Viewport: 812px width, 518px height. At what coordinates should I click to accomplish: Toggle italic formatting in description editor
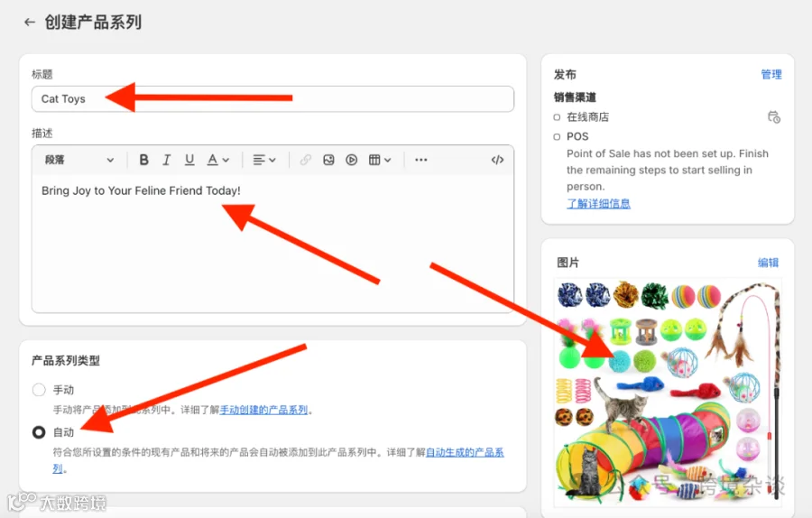(166, 160)
